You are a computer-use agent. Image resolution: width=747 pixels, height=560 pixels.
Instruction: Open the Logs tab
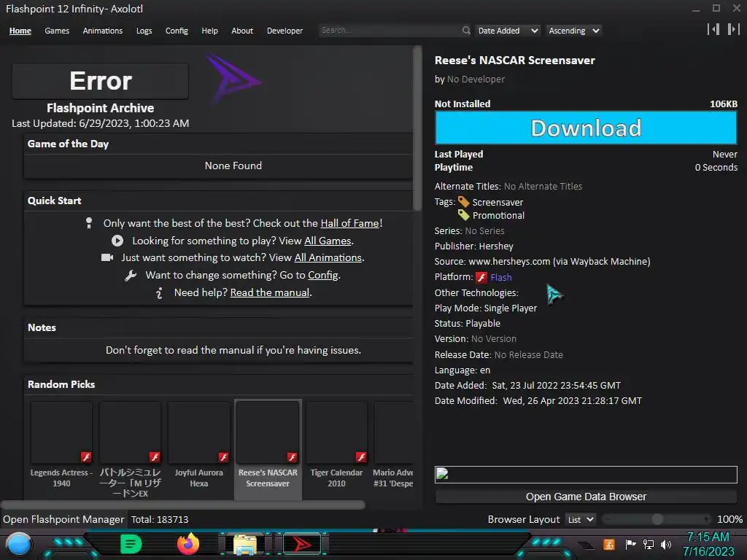[x=144, y=31]
